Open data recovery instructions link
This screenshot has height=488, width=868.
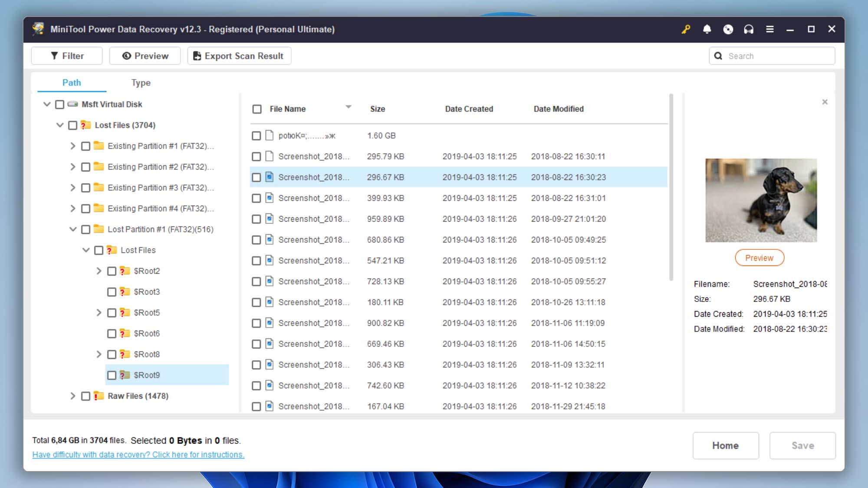(138, 455)
